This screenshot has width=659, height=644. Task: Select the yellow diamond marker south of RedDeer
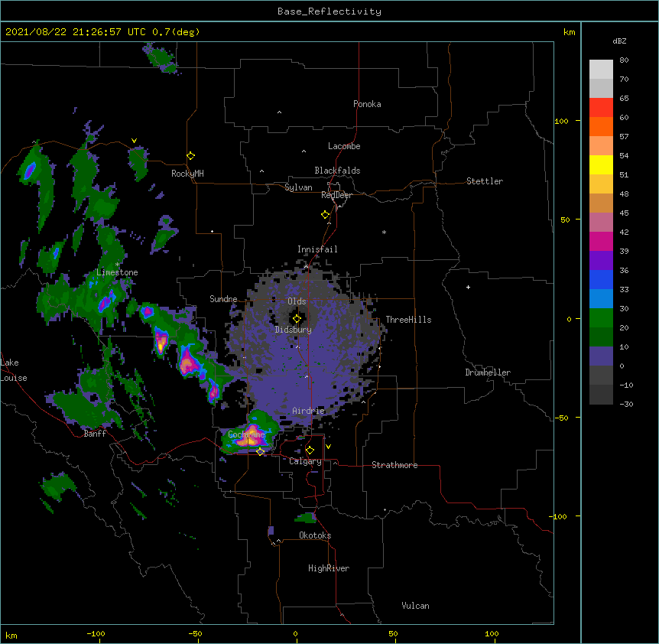326,215
